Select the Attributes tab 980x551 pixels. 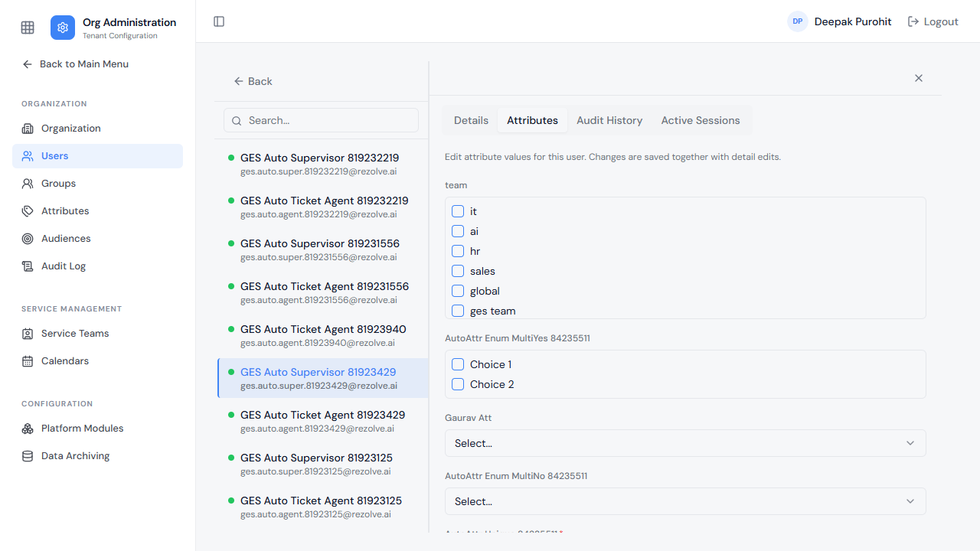532,120
